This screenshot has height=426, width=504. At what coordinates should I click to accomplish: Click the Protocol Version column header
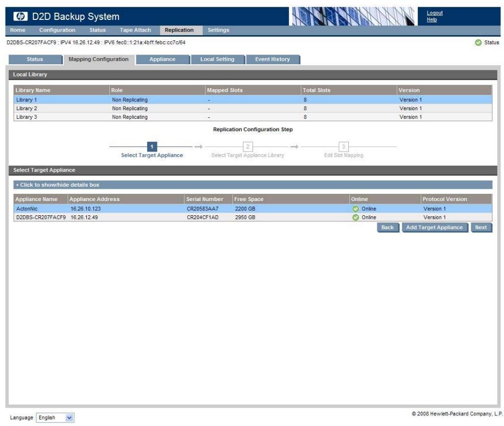[x=457, y=199]
